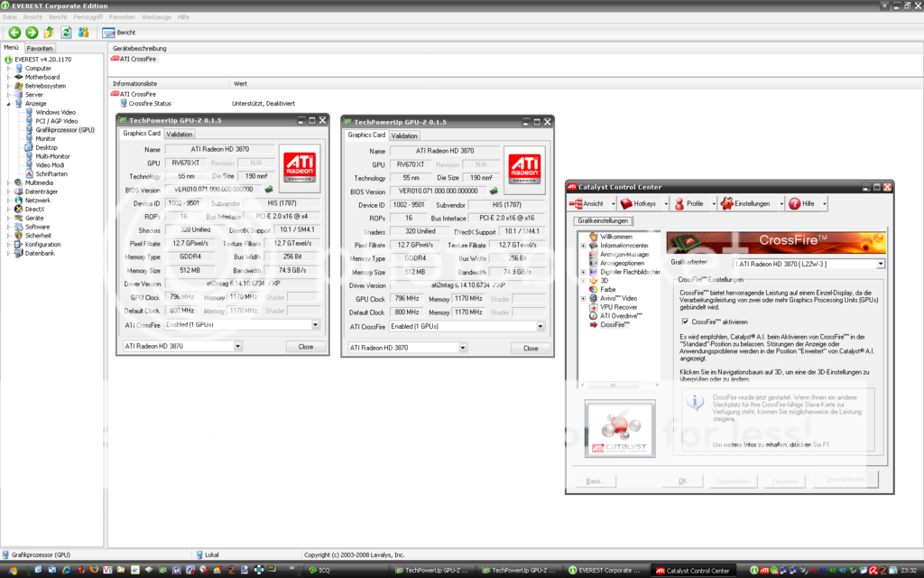Click the Name field in the left GPU-Z window
Image resolution: width=924 pixels, height=578 pixels.
point(220,149)
